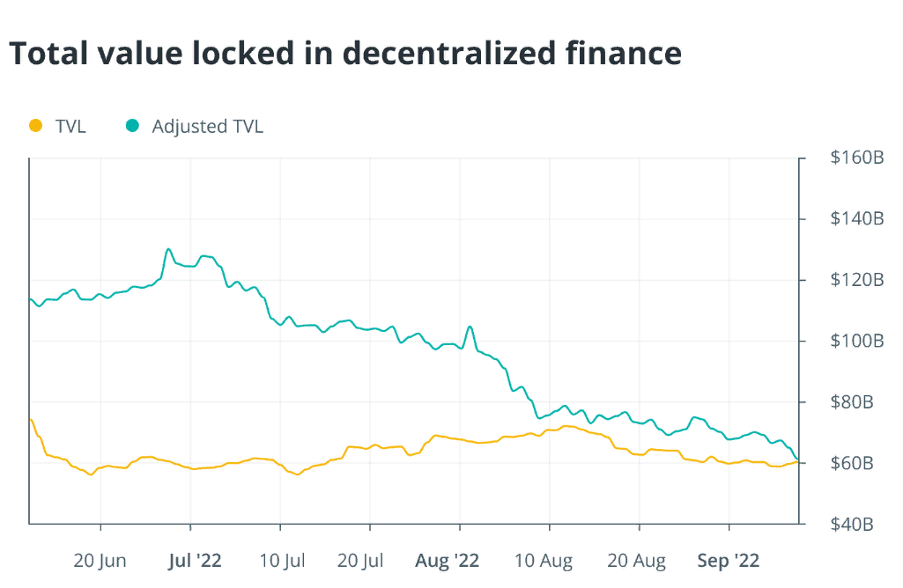Click the $40B y-axis label

(x=851, y=524)
